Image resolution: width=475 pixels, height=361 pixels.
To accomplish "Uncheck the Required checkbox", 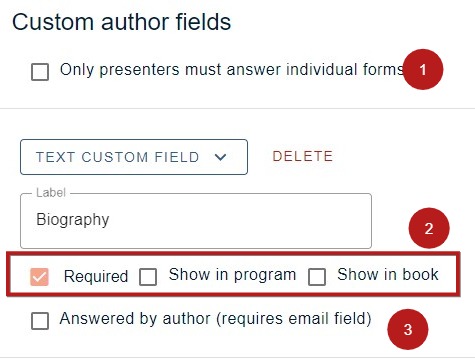I will [40, 277].
